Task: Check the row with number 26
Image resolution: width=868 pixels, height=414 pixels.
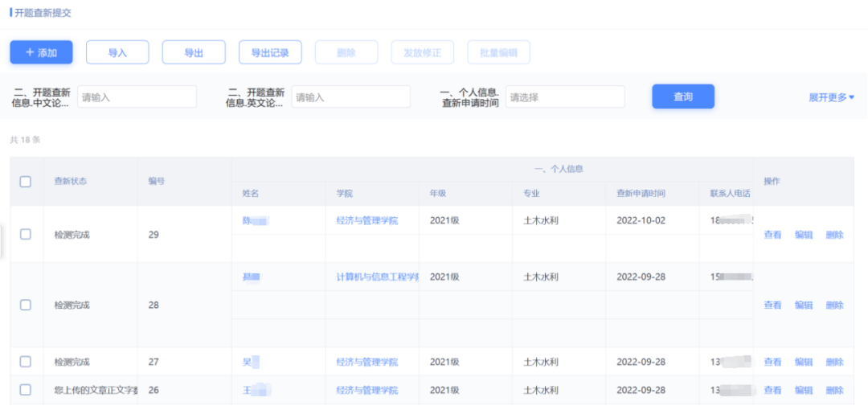Action: [26, 390]
